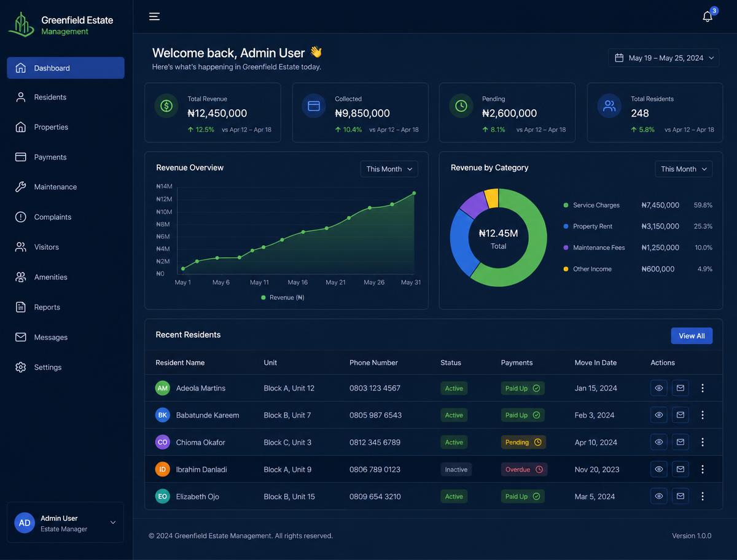View Ibrahim Danladi details eye icon

(x=659, y=469)
